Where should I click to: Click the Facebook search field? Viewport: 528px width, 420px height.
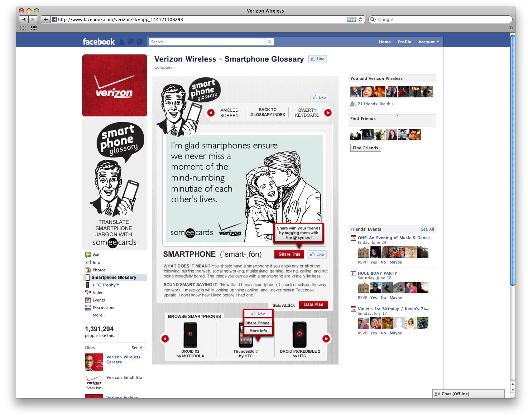(207, 42)
